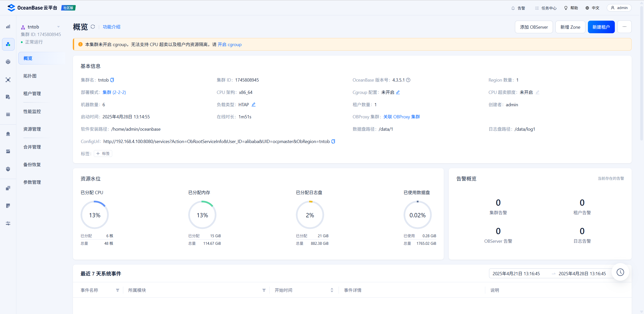
Task: Open the floating clock history button
Action: tap(620, 272)
